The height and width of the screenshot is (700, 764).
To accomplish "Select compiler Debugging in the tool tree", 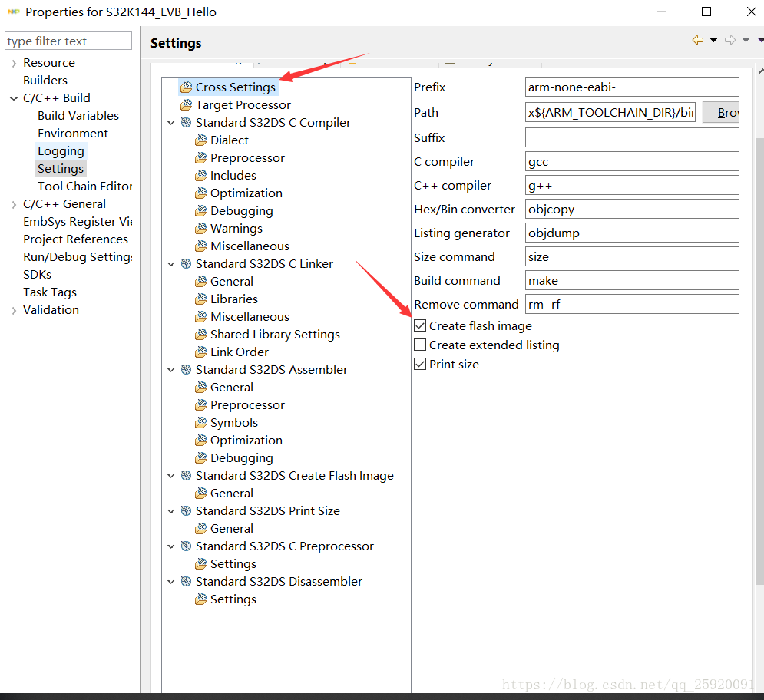I will [x=242, y=211].
